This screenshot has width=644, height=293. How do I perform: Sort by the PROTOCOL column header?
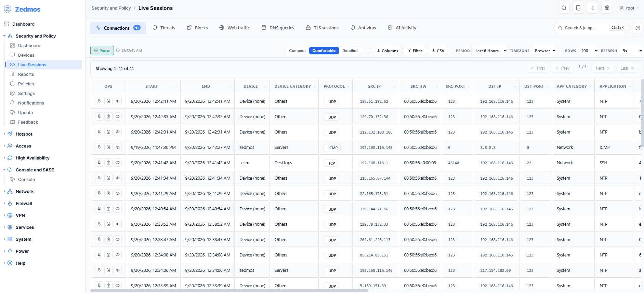tap(336, 86)
